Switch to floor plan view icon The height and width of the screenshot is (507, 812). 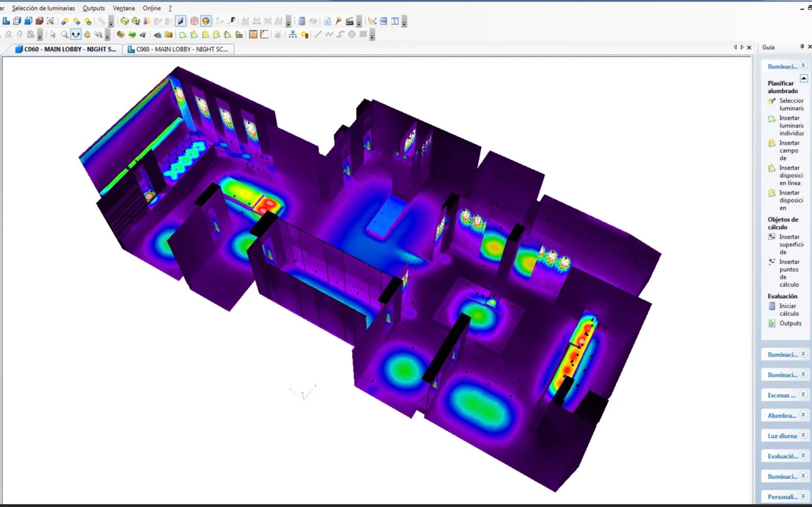pyautogui.click(x=6, y=21)
